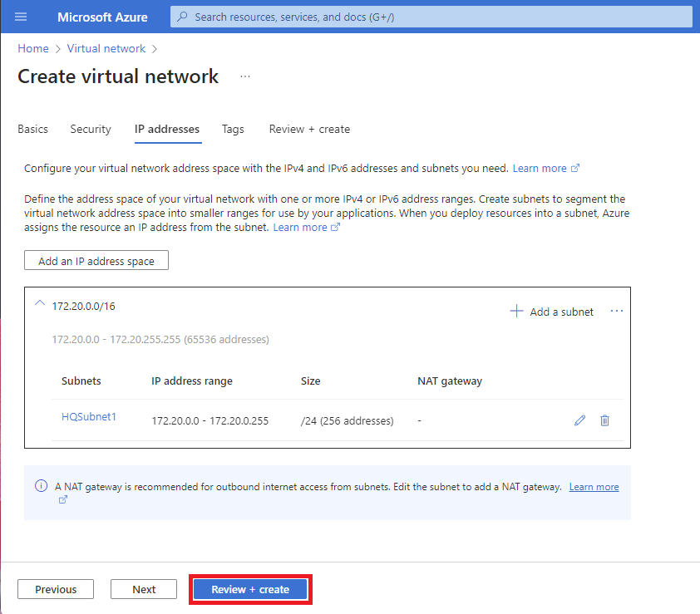
Task: Open the external link icon after NAT Learn more
Action: pyautogui.click(x=62, y=499)
